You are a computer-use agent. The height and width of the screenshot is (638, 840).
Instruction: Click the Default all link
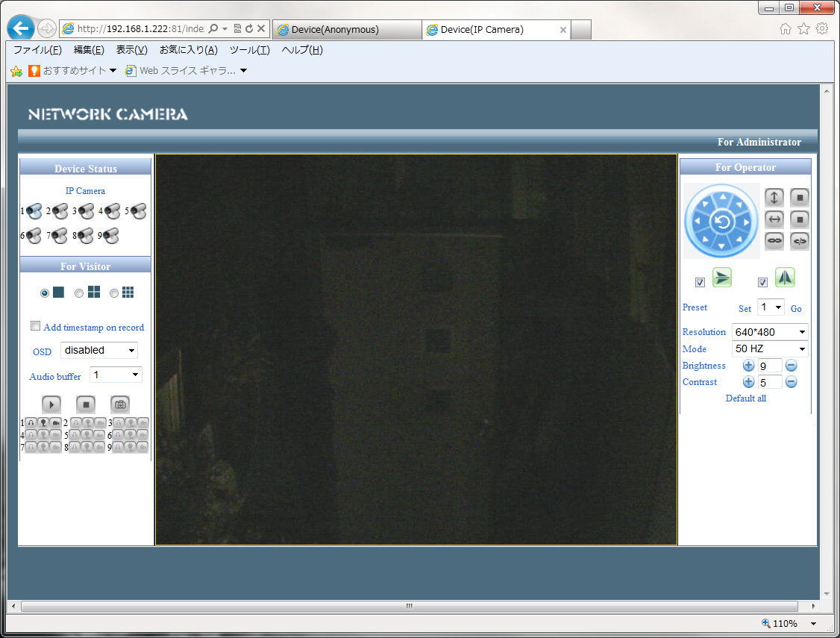(x=745, y=398)
